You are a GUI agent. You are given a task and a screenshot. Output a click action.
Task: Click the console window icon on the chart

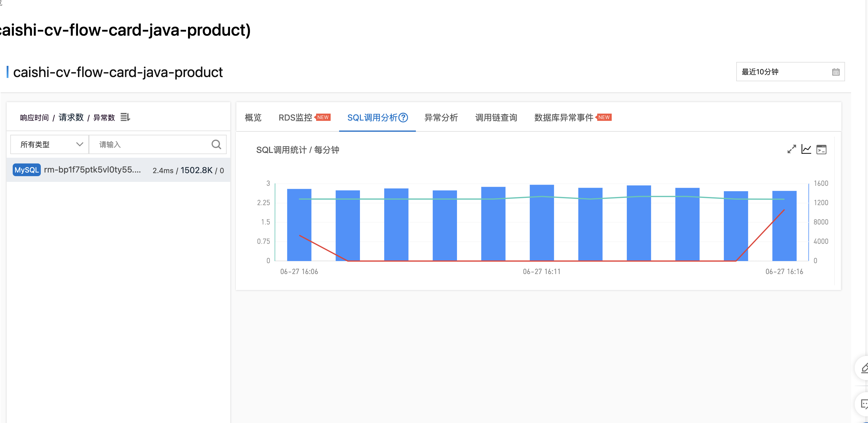[x=821, y=149]
